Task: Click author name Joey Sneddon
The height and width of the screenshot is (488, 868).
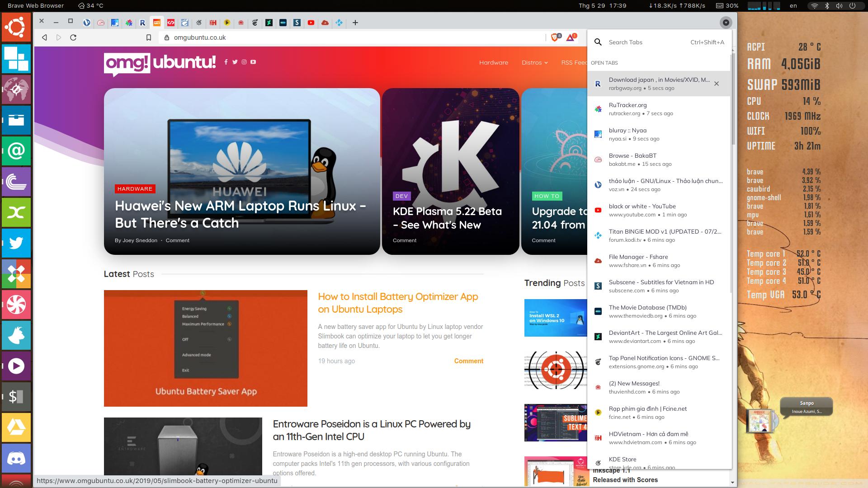Action: tap(140, 240)
